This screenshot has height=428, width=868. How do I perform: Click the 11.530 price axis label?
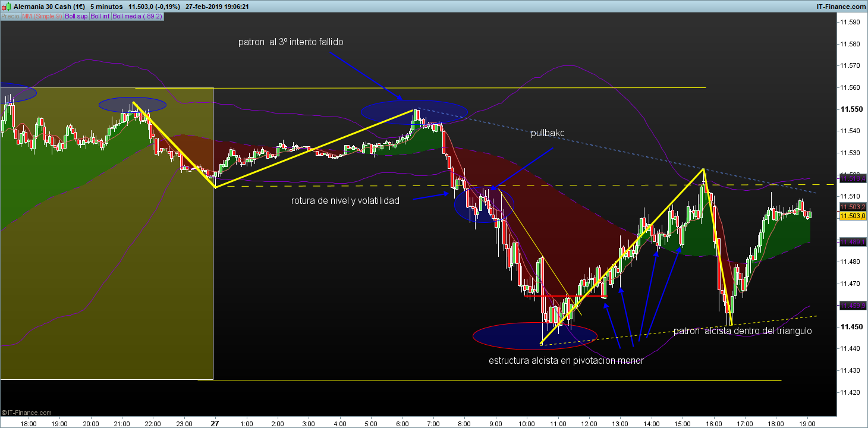pos(850,153)
